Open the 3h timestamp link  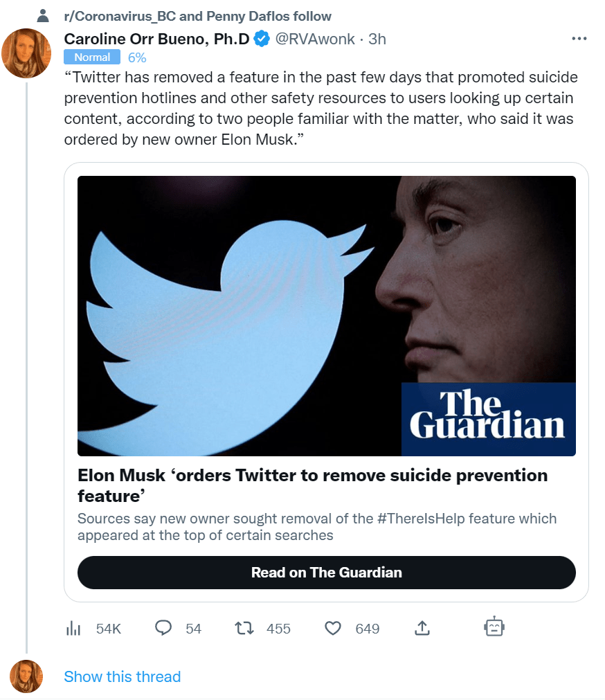click(x=377, y=39)
